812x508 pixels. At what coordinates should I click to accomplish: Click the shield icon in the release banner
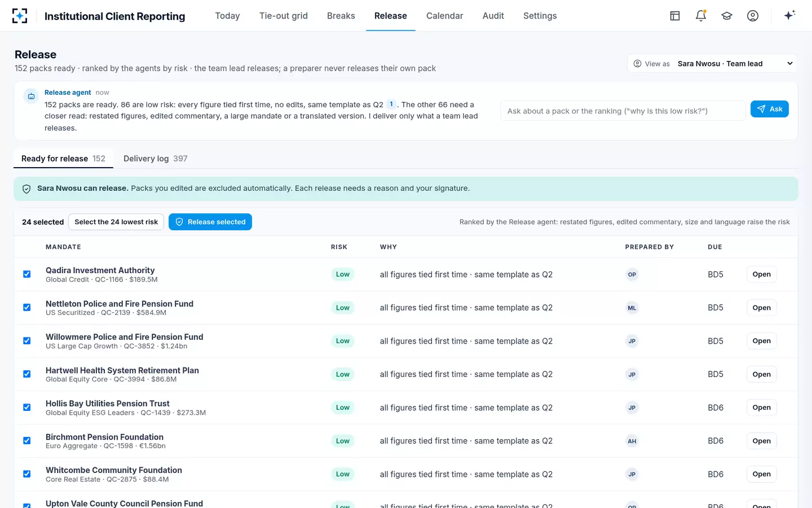click(x=27, y=189)
